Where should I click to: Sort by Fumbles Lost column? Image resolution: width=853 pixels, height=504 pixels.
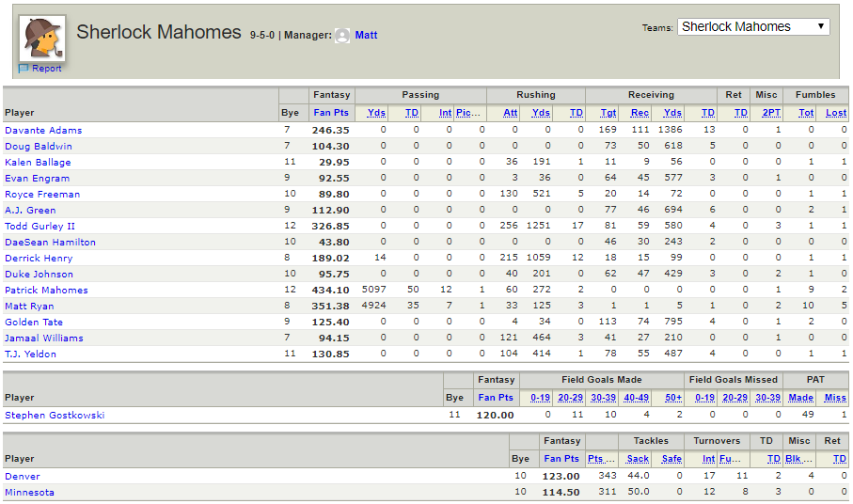click(x=836, y=113)
